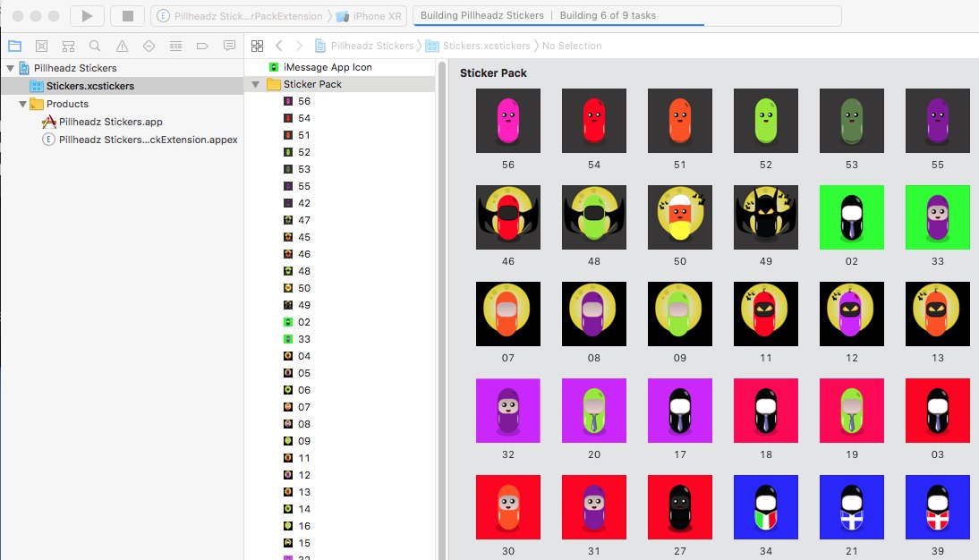Open the Project navigator folder icon

15,46
